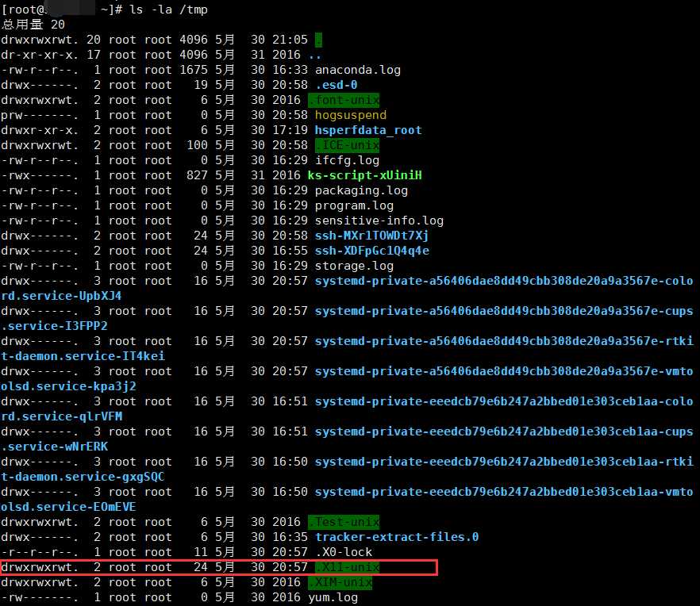
Task: Select the ks-script-xUiniH executable name
Action: (365, 175)
